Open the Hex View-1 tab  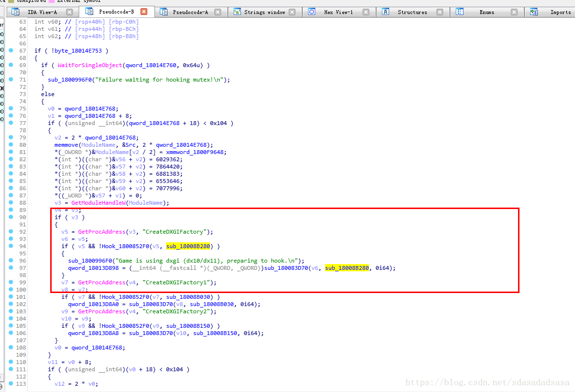coord(338,12)
